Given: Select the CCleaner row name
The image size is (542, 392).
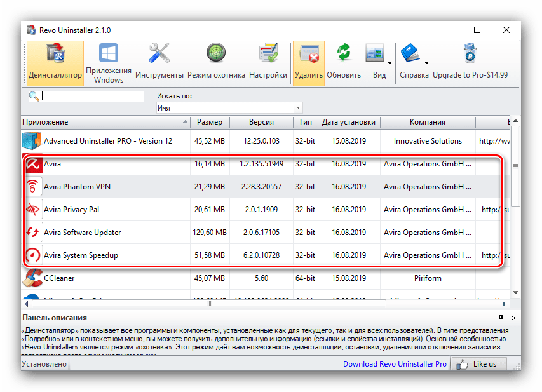Looking at the screenshot, I should point(59,278).
